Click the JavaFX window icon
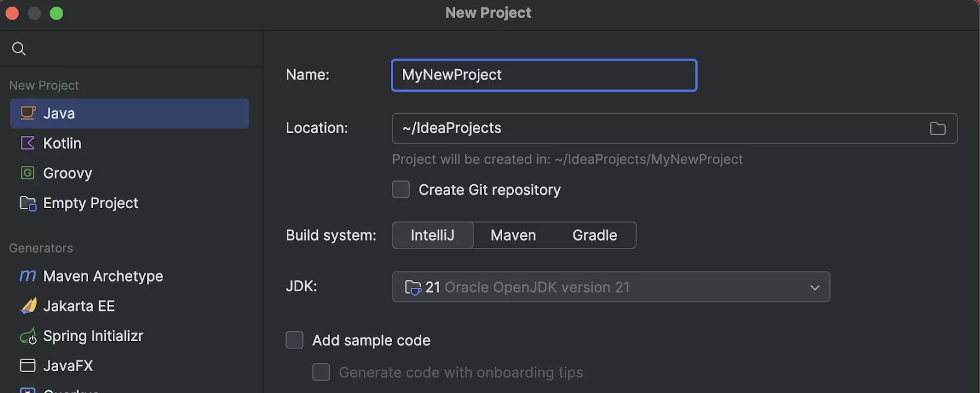This screenshot has width=980, height=393. [28, 365]
